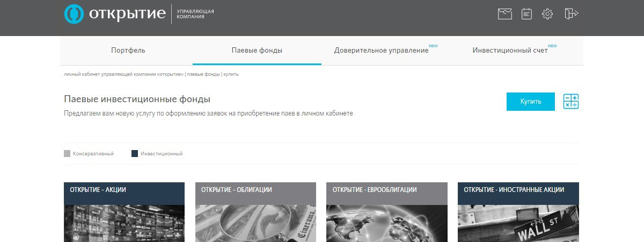Click the blue Купить button
This screenshot has width=644, height=242.
(531, 101)
